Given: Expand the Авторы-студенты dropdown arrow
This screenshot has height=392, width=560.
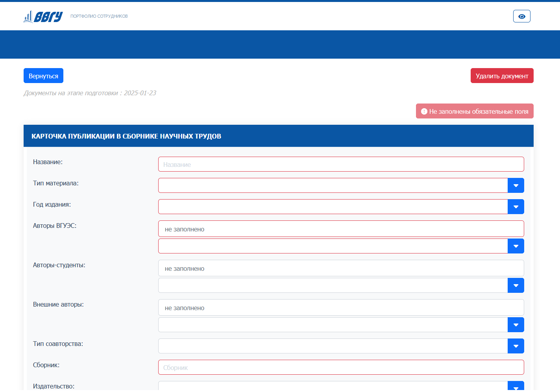Looking at the screenshot, I should (x=516, y=285).
